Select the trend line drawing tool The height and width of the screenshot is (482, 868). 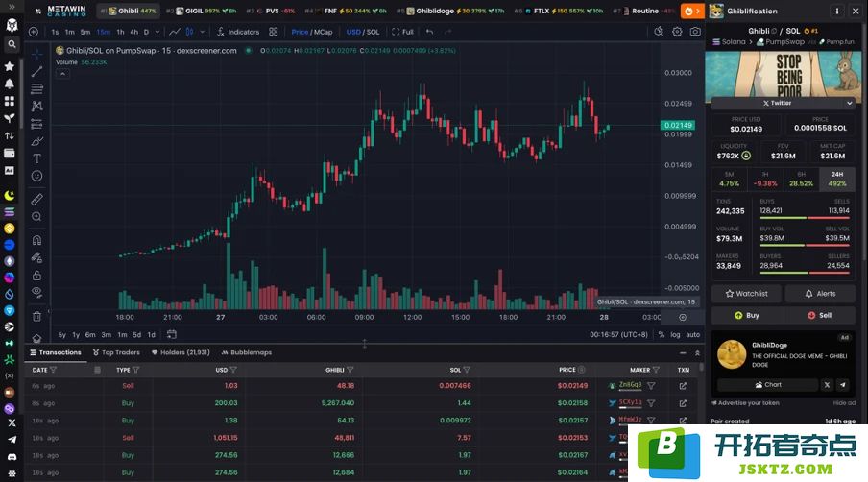tap(37, 71)
